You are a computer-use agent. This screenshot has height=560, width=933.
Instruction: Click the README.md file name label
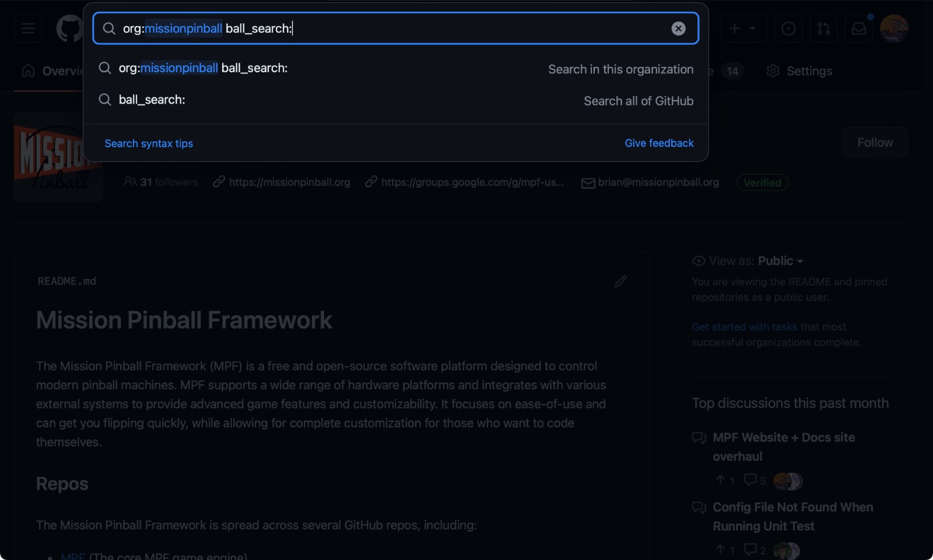67,281
